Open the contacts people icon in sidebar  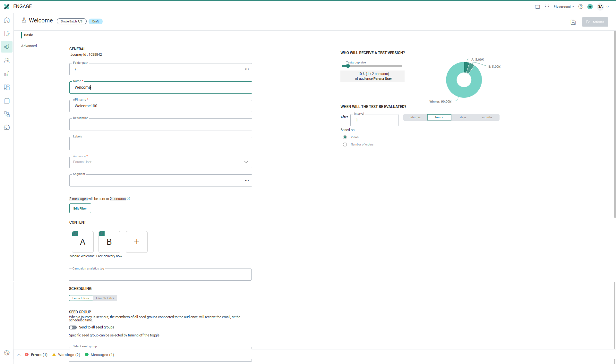point(7,61)
